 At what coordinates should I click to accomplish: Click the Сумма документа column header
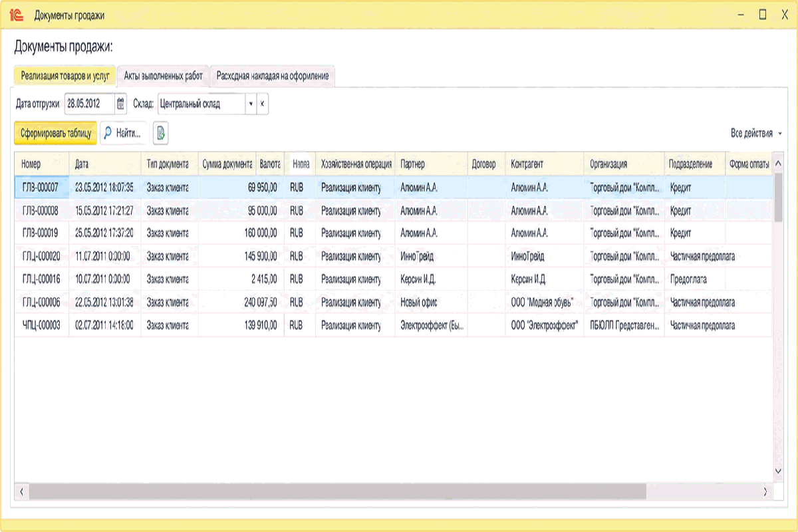click(x=227, y=164)
